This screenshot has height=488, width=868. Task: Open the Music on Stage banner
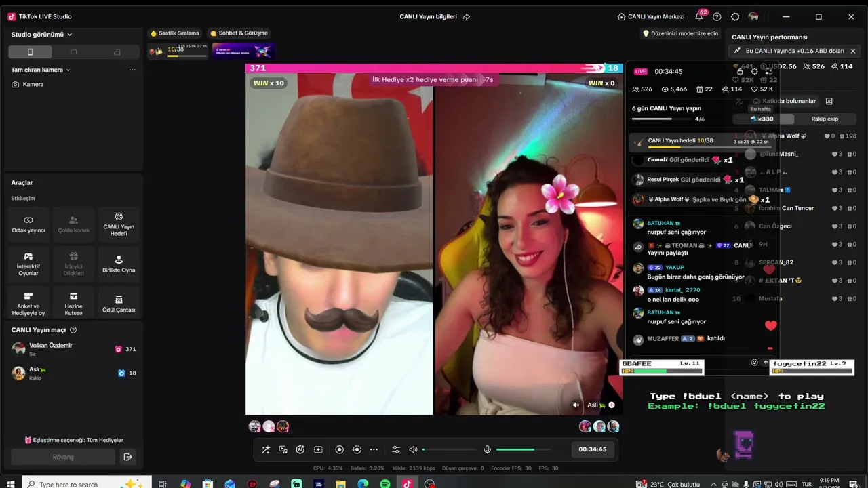click(243, 51)
